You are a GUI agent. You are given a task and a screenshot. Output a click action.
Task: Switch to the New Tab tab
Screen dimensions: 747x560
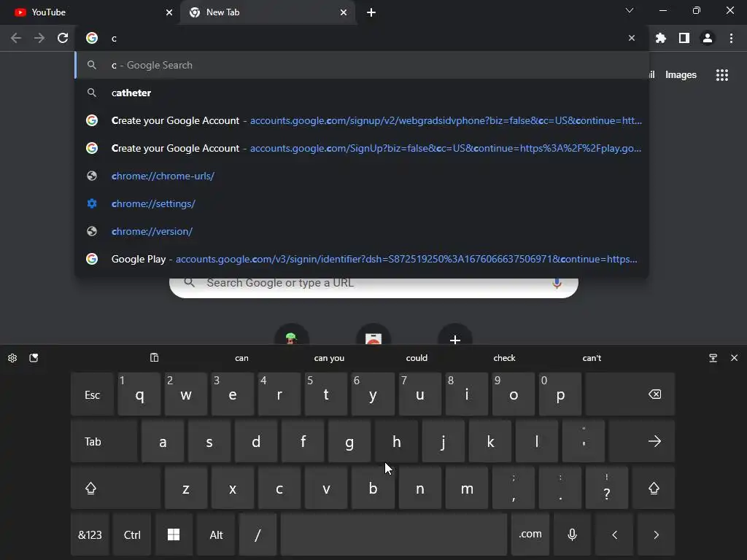click(267, 12)
